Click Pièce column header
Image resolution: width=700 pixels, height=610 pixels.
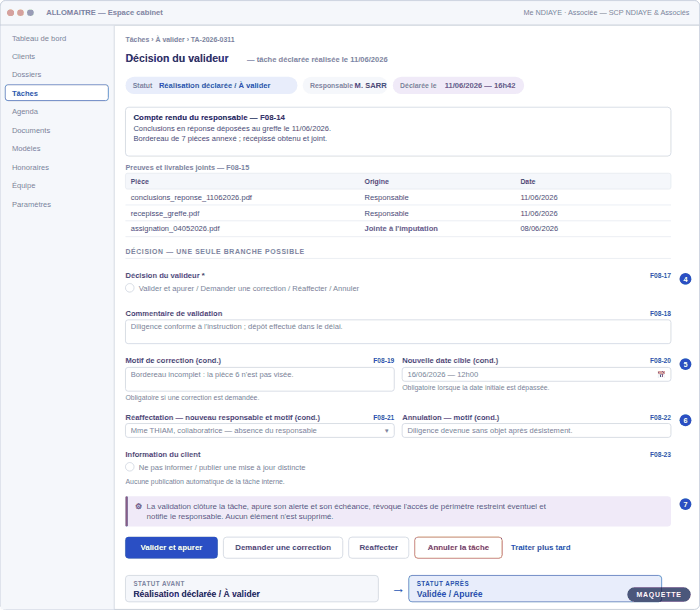pos(140,181)
